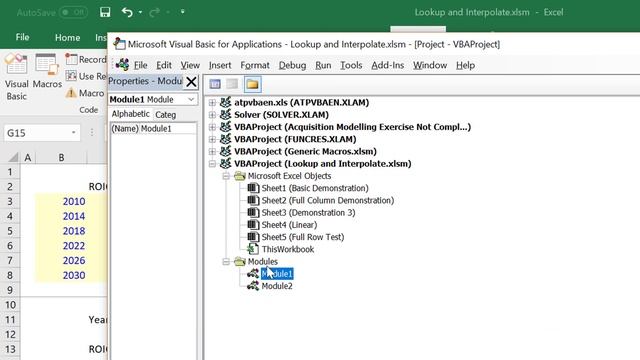Image resolution: width=640 pixels, height=360 pixels.
Task: Click the View Object icon in Project Explorer
Action: [x=232, y=84]
